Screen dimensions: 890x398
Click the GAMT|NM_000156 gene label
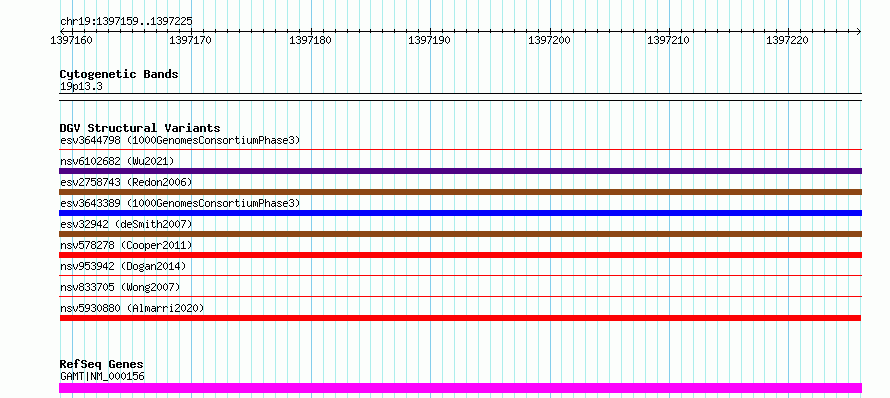[x=102, y=376]
